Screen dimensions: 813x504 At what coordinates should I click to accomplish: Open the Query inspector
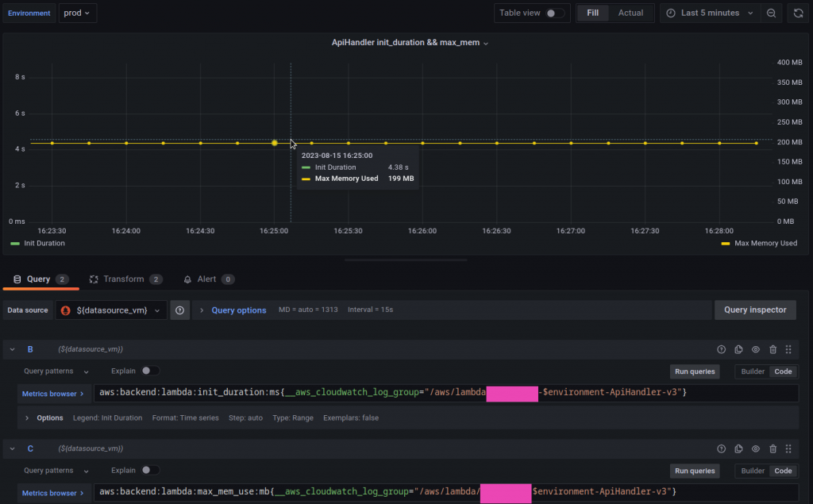pyautogui.click(x=755, y=310)
